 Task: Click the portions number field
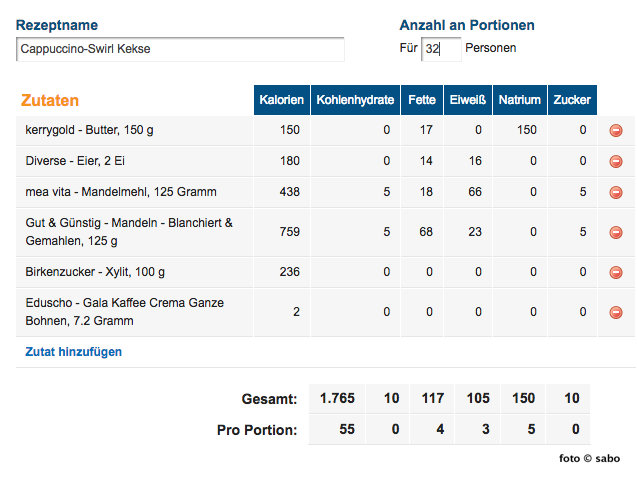(441, 49)
